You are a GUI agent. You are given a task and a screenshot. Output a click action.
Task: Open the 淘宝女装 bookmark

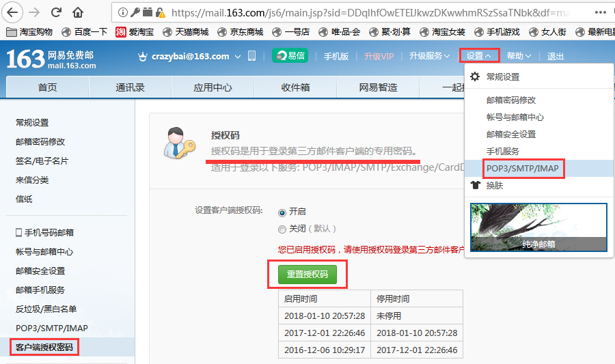pyautogui.click(x=442, y=31)
